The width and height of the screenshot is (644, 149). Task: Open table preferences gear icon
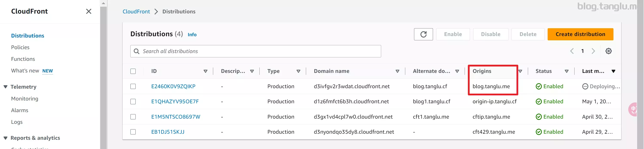tap(608, 51)
